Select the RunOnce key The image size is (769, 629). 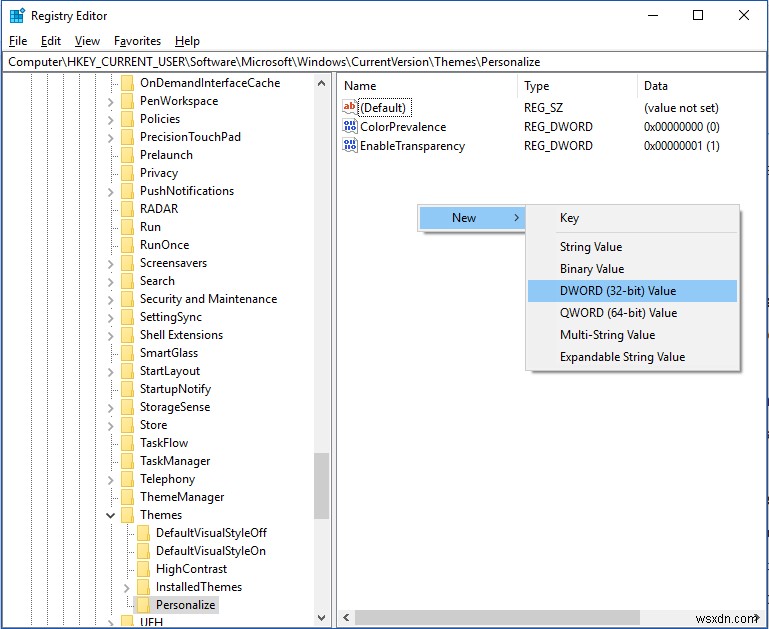[164, 245]
